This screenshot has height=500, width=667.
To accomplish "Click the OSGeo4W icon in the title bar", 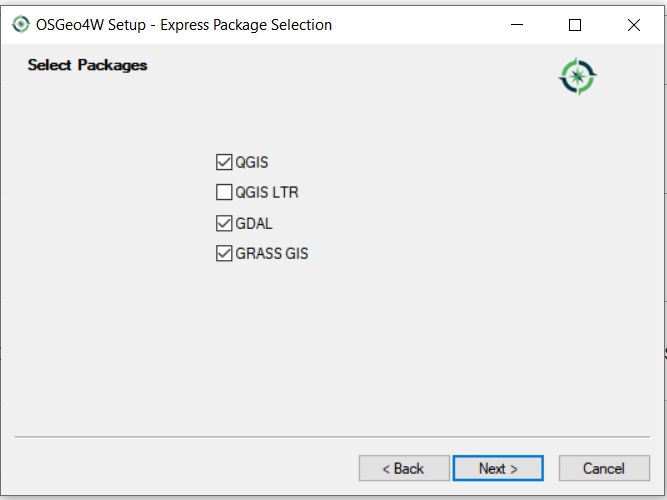I will 20,25.
